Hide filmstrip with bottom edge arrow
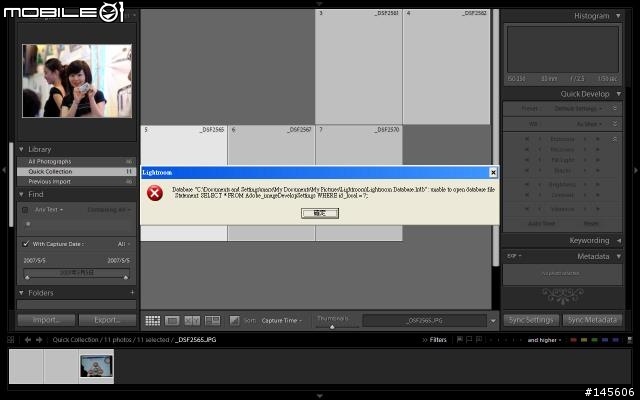 point(320,396)
